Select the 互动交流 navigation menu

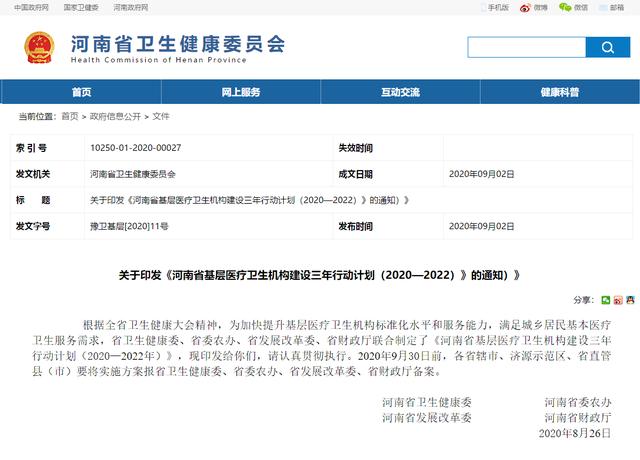coord(400,92)
